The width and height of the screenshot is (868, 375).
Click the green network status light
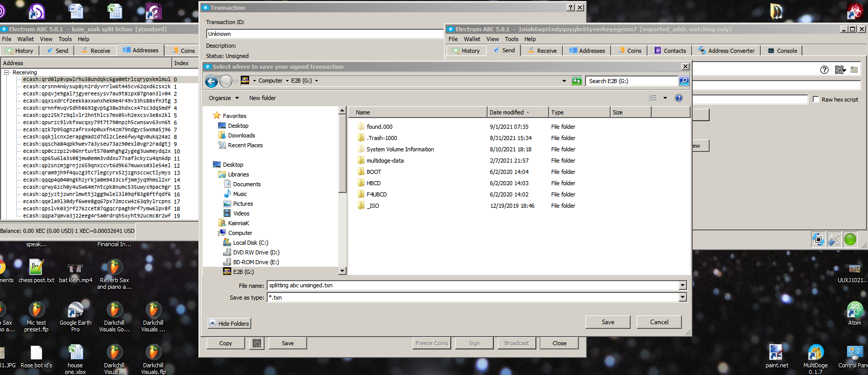(850, 239)
